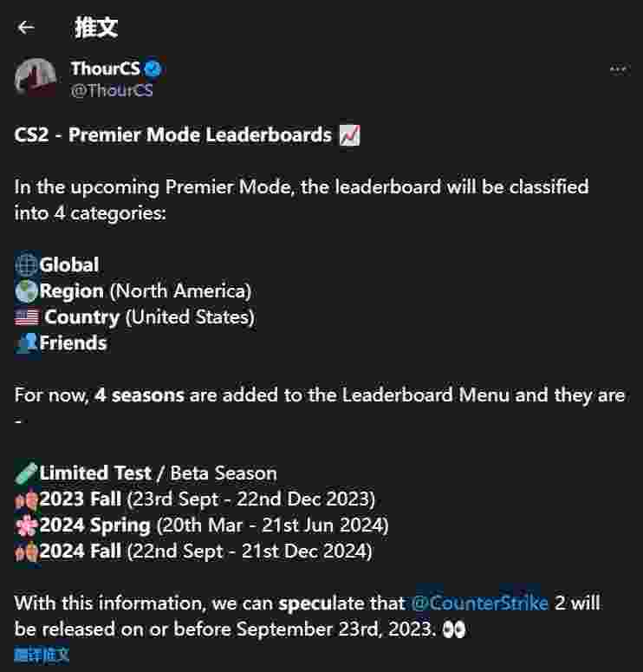643x672 pixels.
Task: Open the ThourCS display name
Action: pyautogui.click(x=106, y=69)
